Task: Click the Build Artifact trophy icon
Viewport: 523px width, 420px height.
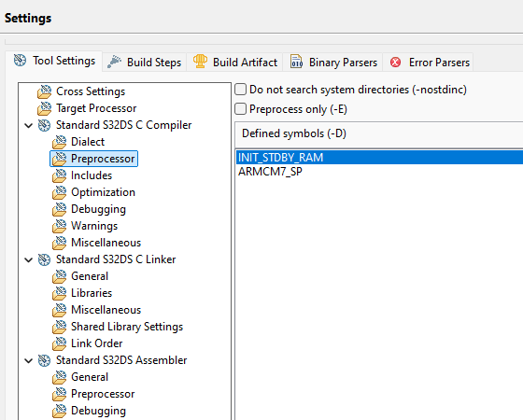Action: (200, 62)
